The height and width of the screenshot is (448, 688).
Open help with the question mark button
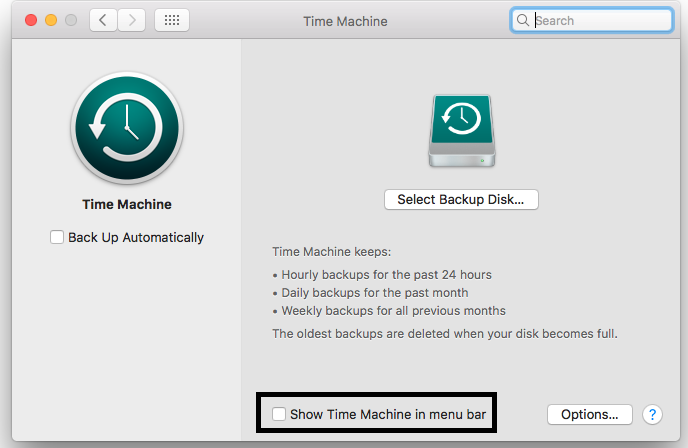tap(652, 415)
